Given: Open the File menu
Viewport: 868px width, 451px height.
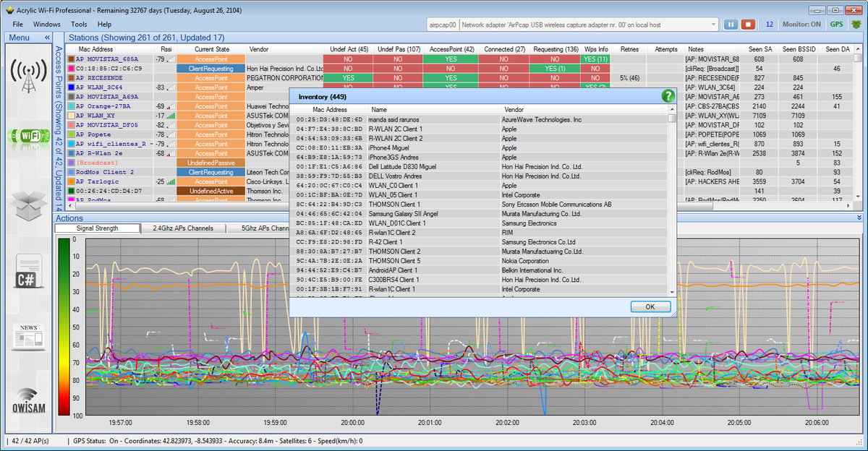Looking at the screenshot, I should (x=17, y=24).
